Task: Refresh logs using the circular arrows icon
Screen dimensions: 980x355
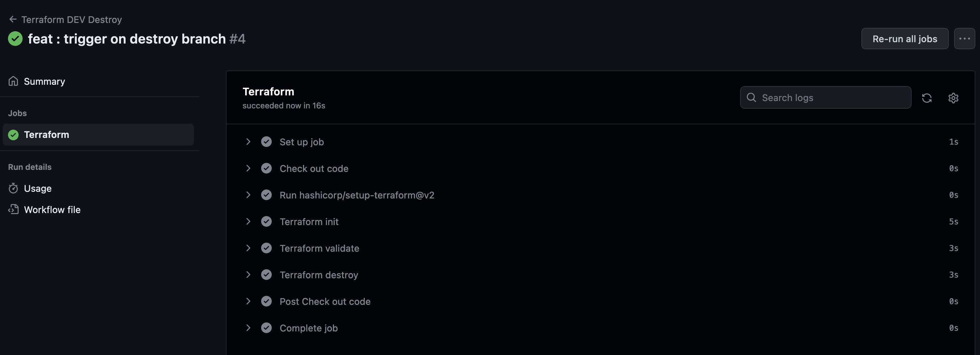Action: tap(927, 98)
